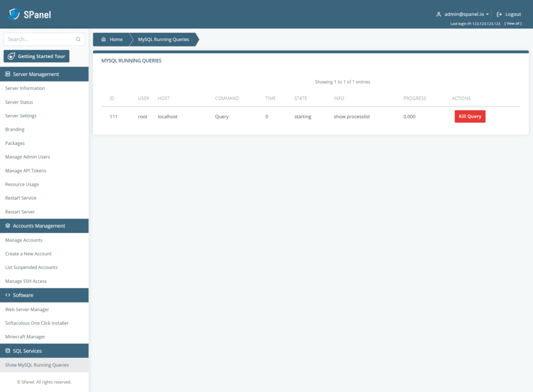
Task: Click the info cell show processlist
Action: pyautogui.click(x=352, y=116)
